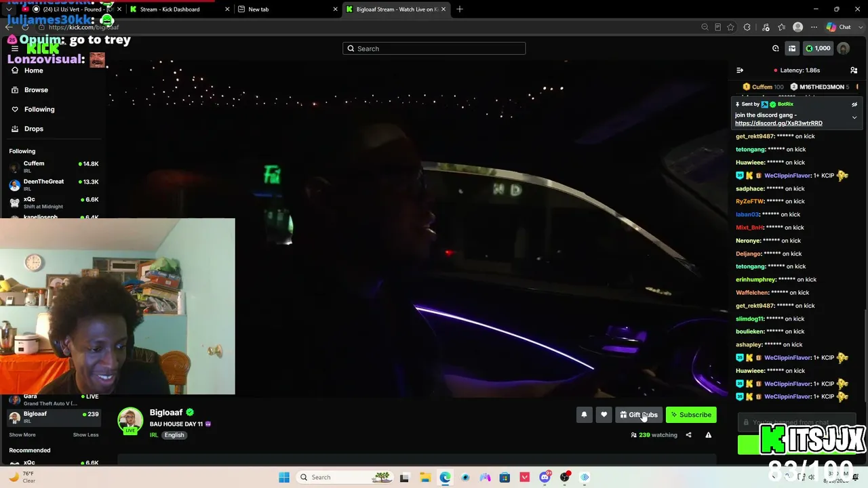This screenshot has height=488, width=868.
Task: Open Discord from the taskbar
Action: 545,477
